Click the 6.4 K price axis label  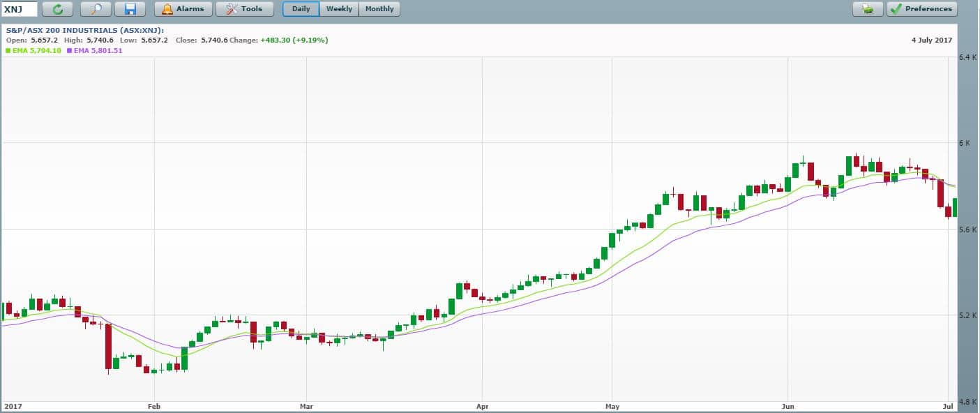pyautogui.click(x=968, y=57)
